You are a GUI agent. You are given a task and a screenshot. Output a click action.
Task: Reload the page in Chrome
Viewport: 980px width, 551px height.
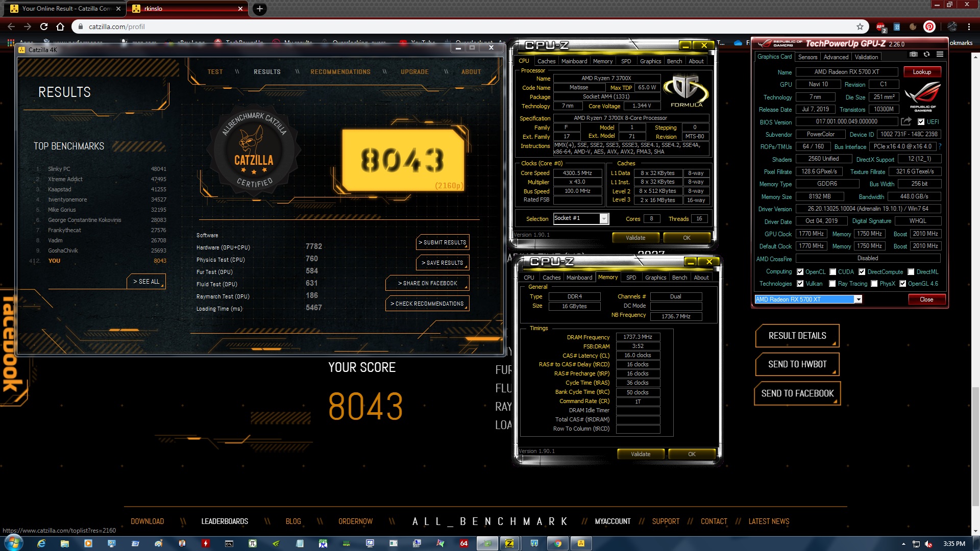click(x=44, y=27)
